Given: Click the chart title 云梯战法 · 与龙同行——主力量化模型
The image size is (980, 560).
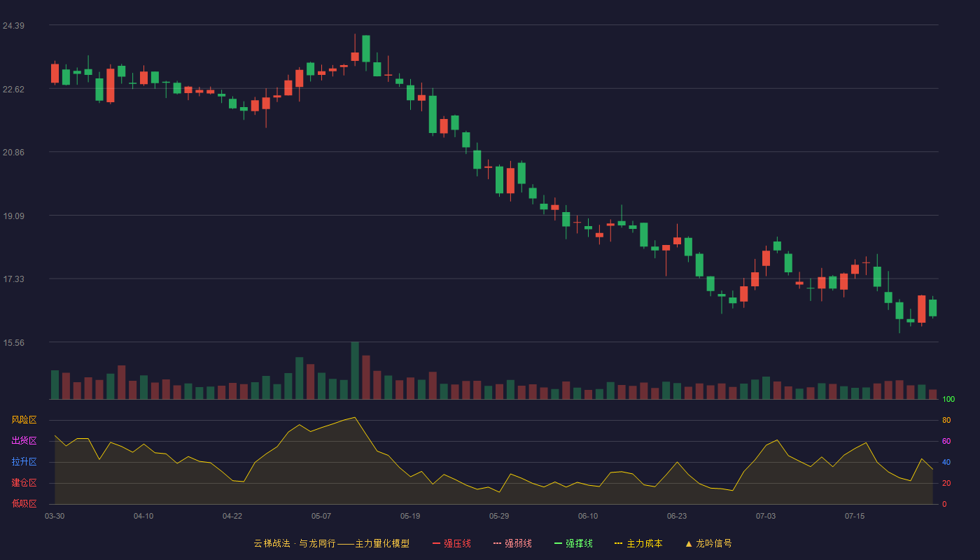Looking at the screenshot, I should pyautogui.click(x=331, y=543).
